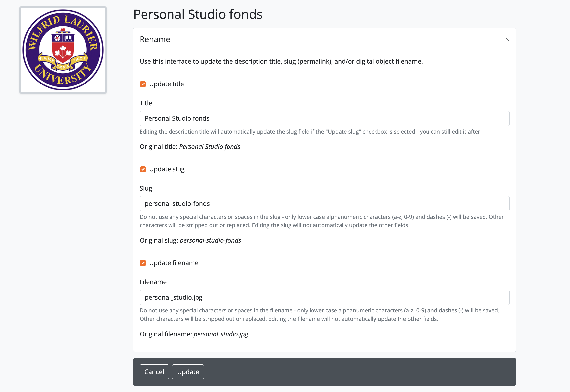This screenshot has width=570, height=392.
Task: Click the Rename accordion header text
Action: (x=155, y=39)
